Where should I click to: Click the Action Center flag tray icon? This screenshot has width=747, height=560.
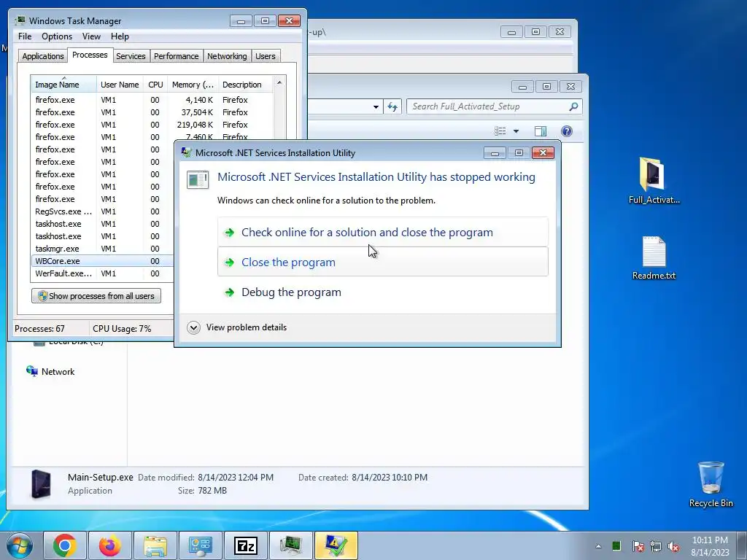[638, 546]
